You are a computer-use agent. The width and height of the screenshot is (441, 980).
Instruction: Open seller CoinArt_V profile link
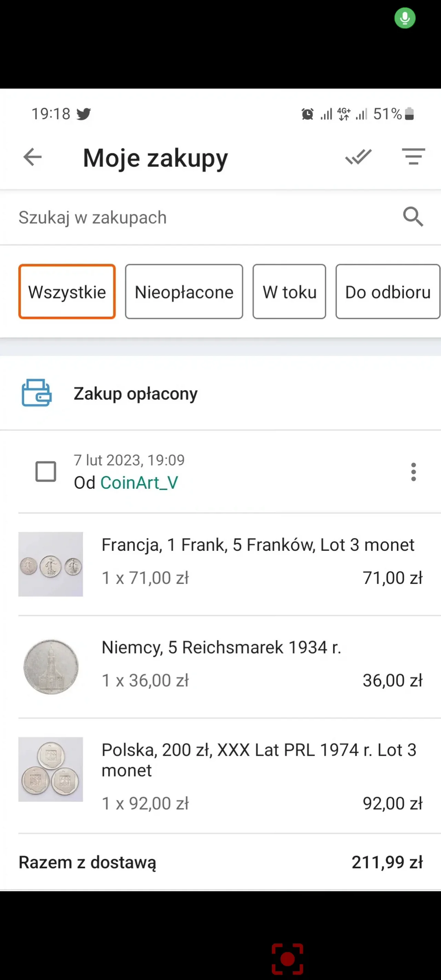coord(139,483)
